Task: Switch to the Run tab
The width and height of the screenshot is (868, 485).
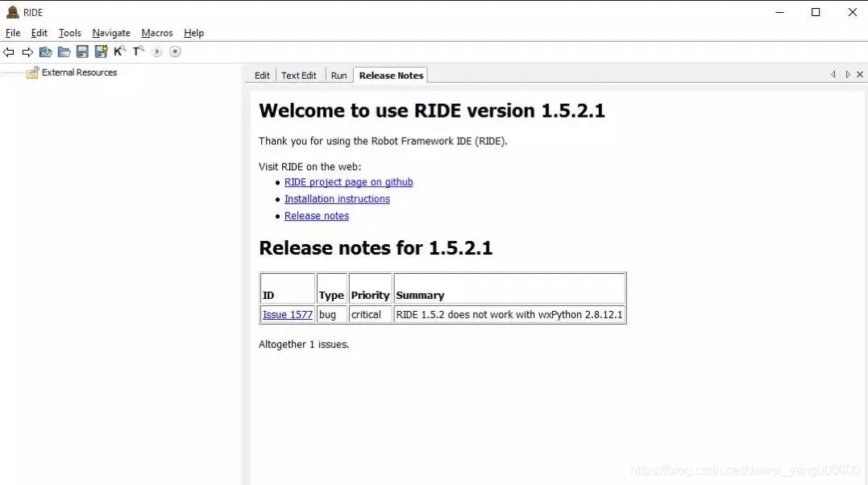Action: pos(338,76)
